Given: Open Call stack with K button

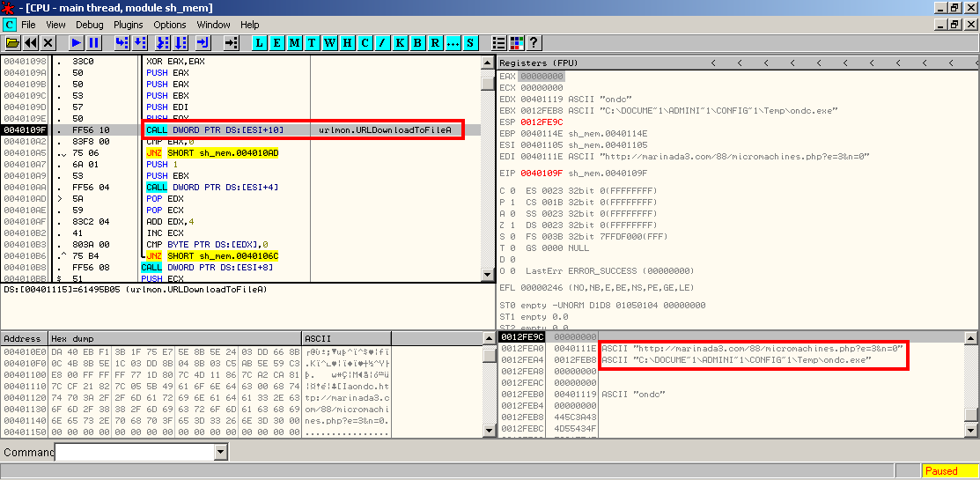Looking at the screenshot, I should click(x=401, y=42).
